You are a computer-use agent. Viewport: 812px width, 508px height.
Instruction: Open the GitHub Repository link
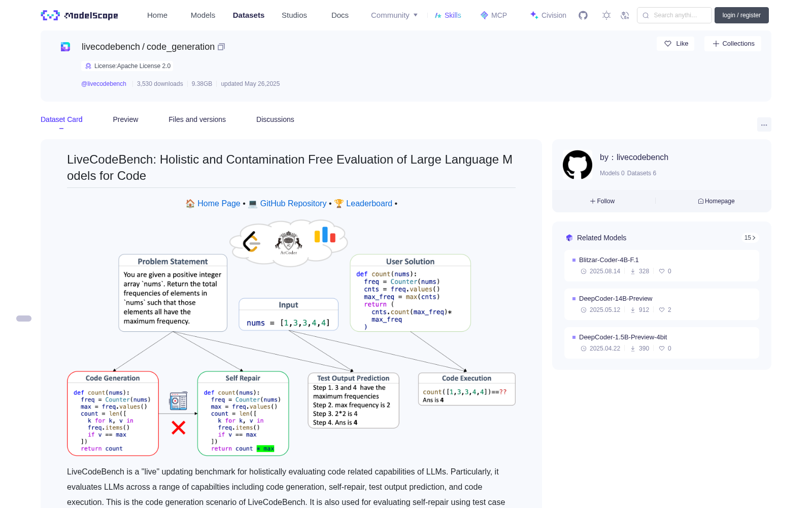[x=293, y=204]
